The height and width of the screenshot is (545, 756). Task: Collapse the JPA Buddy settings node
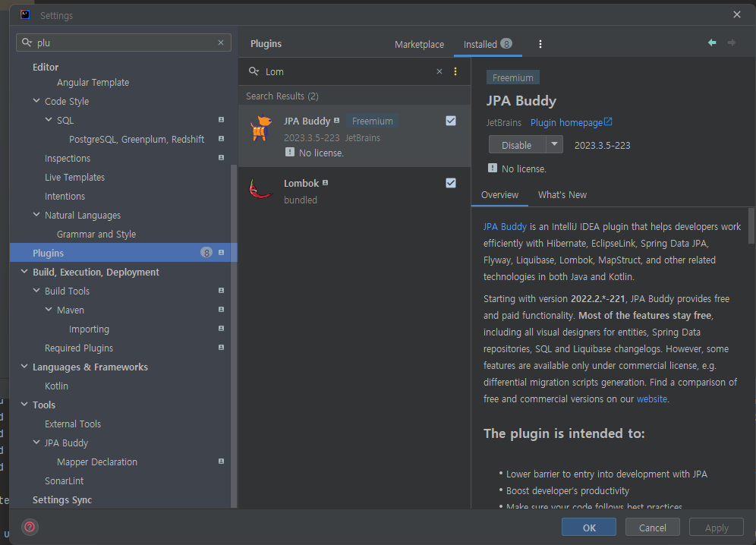36,443
